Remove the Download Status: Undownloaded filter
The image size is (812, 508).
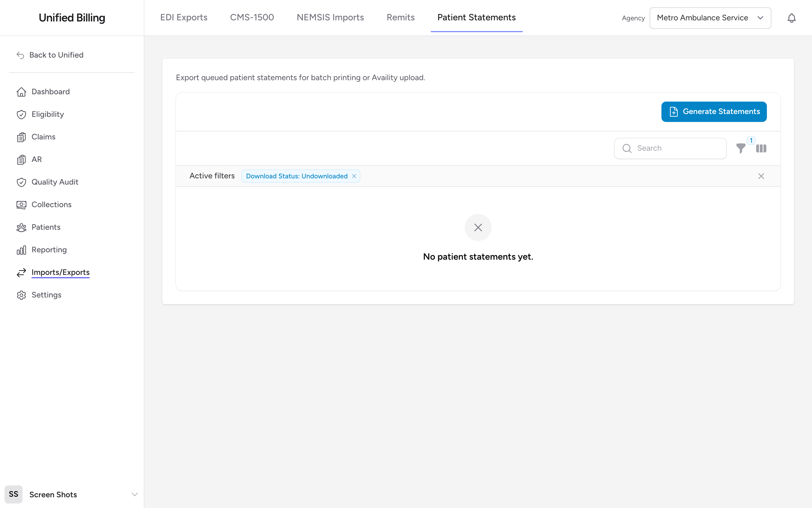pyautogui.click(x=354, y=176)
